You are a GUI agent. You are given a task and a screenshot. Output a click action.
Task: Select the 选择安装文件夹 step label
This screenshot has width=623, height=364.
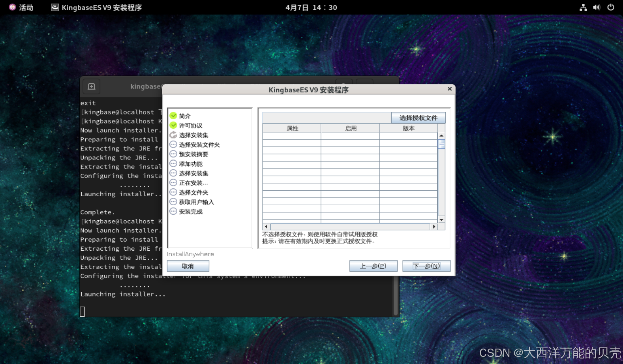pos(199,145)
